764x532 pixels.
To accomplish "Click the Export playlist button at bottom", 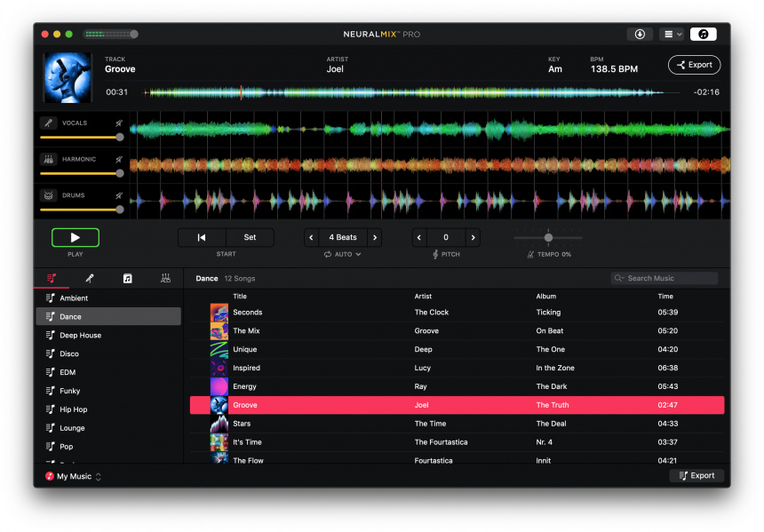I will click(696, 475).
